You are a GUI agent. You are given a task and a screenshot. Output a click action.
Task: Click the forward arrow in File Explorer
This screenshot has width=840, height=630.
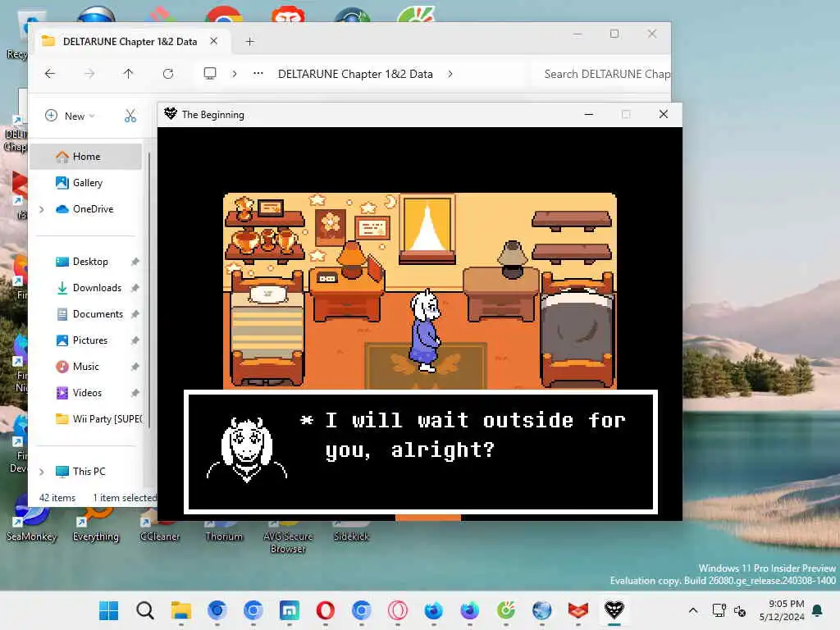coord(89,74)
